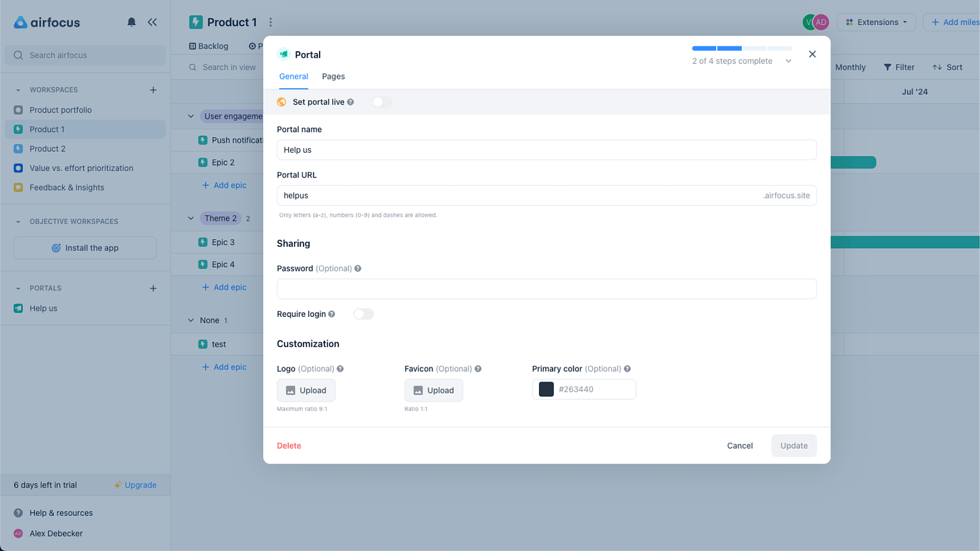Click help icon next to Set portal live

(351, 102)
